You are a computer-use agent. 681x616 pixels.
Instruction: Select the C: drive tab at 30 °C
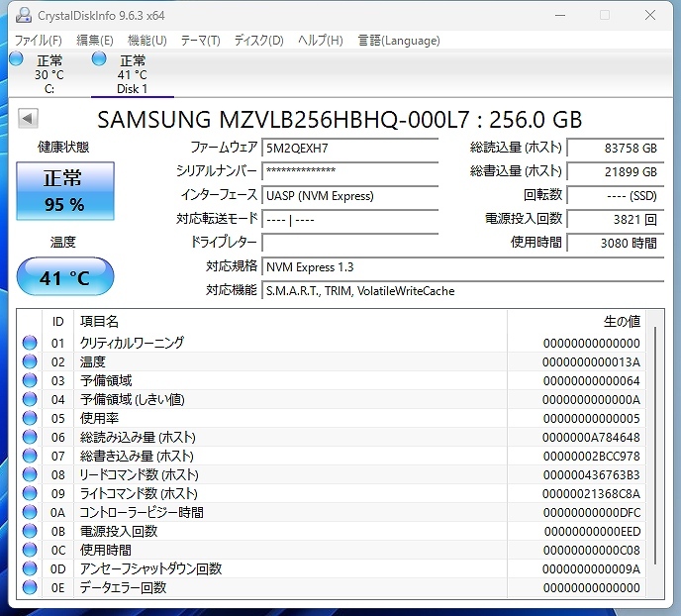(49, 74)
